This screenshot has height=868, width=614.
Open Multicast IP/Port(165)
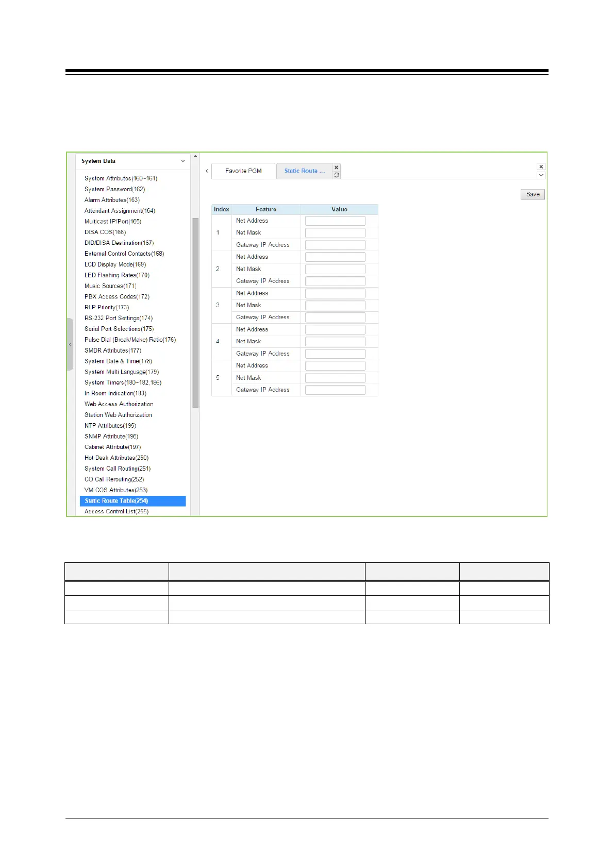[113, 222]
